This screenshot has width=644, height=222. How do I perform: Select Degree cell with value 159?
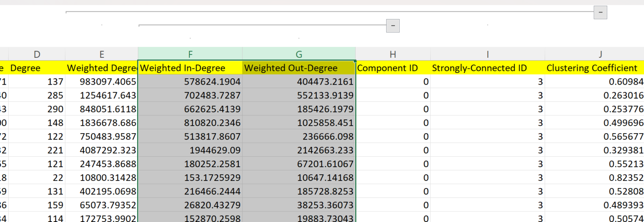(37, 205)
